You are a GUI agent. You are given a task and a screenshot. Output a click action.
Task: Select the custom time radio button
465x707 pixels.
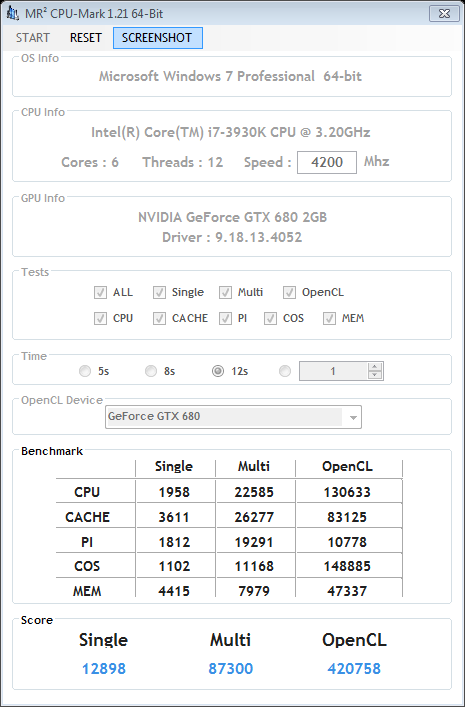[x=285, y=371]
